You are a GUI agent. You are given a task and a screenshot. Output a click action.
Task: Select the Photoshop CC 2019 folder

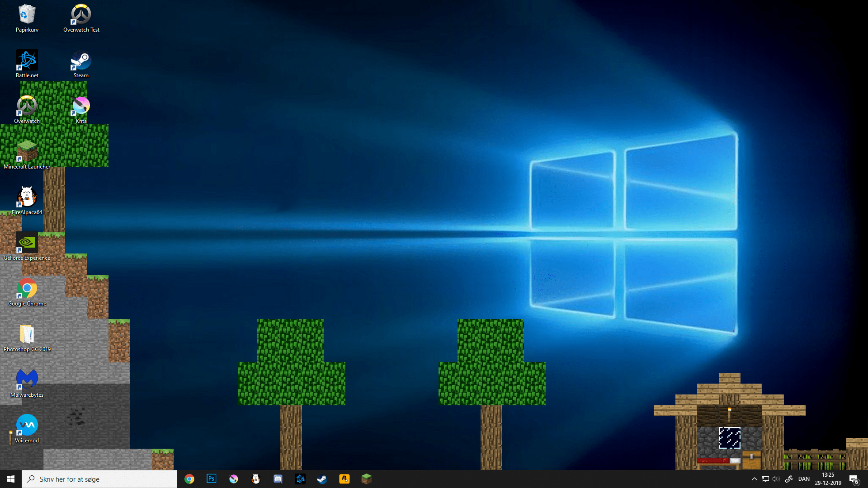click(27, 334)
